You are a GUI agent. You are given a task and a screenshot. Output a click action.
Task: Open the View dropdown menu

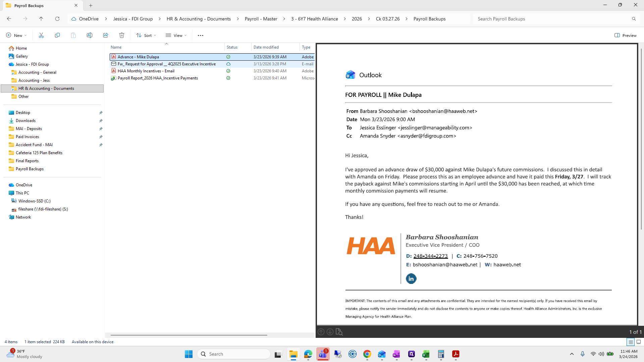pyautogui.click(x=176, y=35)
